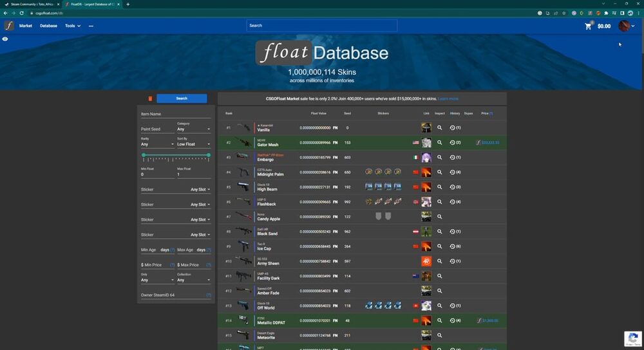View history of Gator Mesh

(455, 142)
